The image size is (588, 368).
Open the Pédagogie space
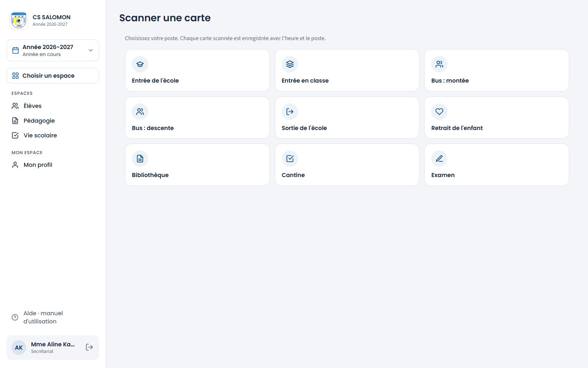(53, 121)
